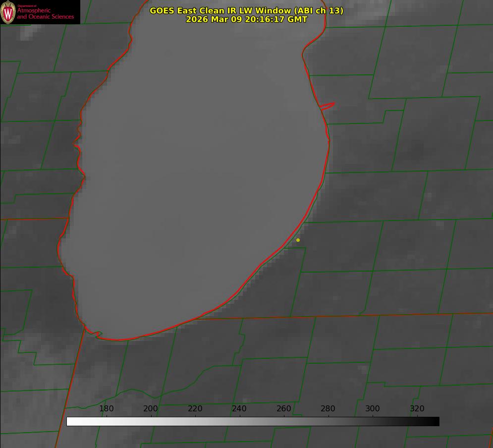Click the 300 colorbar tick label
The width and height of the screenshot is (493, 448).
373,409
